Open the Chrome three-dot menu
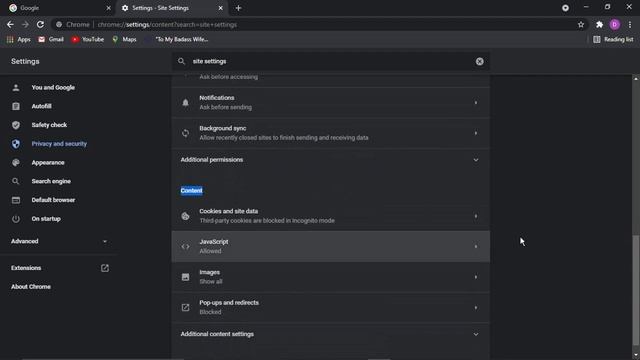Image resolution: width=640 pixels, height=360 pixels. click(x=630, y=24)
